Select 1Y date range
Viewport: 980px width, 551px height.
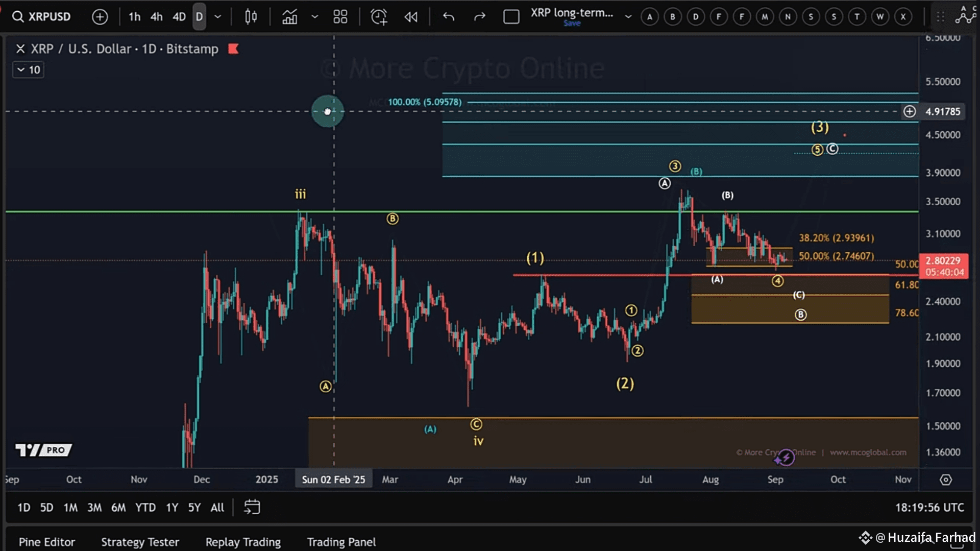pos(172,508)
